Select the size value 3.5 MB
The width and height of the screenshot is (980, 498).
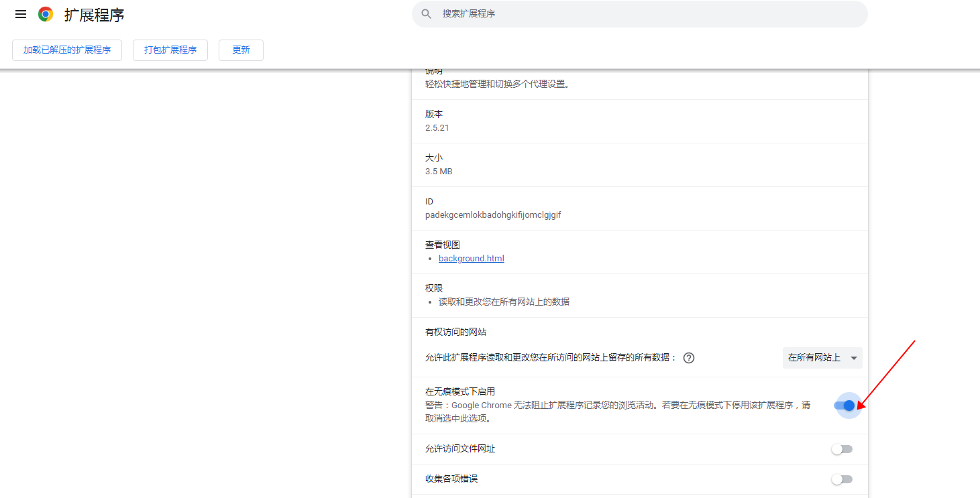point(439,171)
